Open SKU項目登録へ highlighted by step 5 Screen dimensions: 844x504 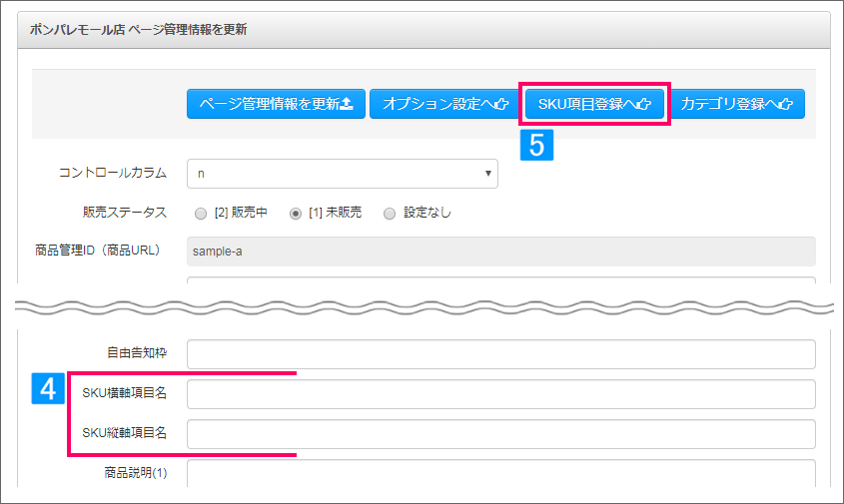[594, 104]
